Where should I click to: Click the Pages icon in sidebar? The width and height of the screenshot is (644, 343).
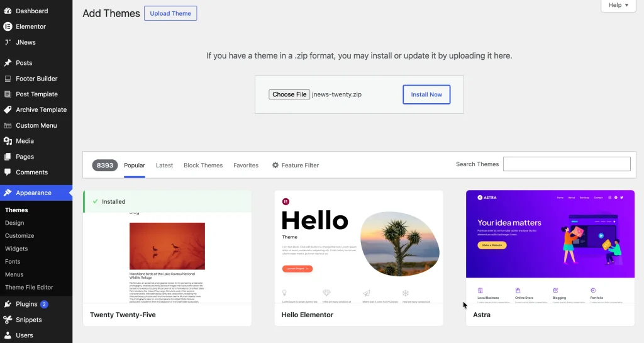[x=8, y=157]
